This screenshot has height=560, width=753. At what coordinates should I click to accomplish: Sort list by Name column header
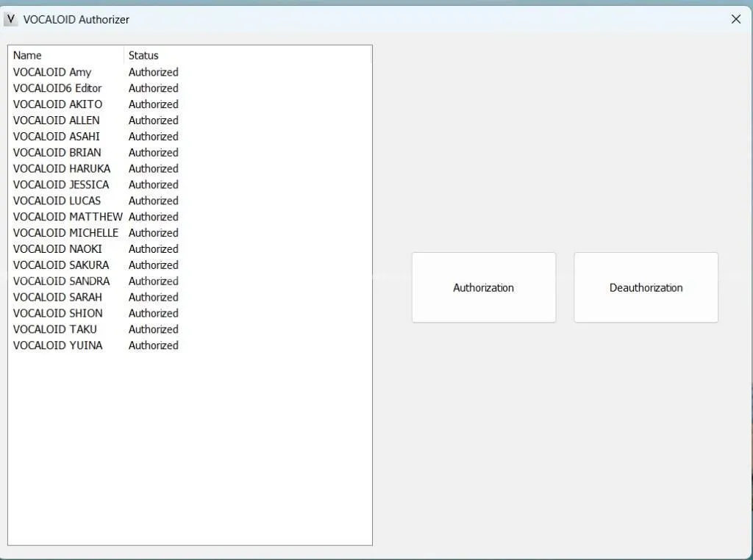click(x=65, y=55)
